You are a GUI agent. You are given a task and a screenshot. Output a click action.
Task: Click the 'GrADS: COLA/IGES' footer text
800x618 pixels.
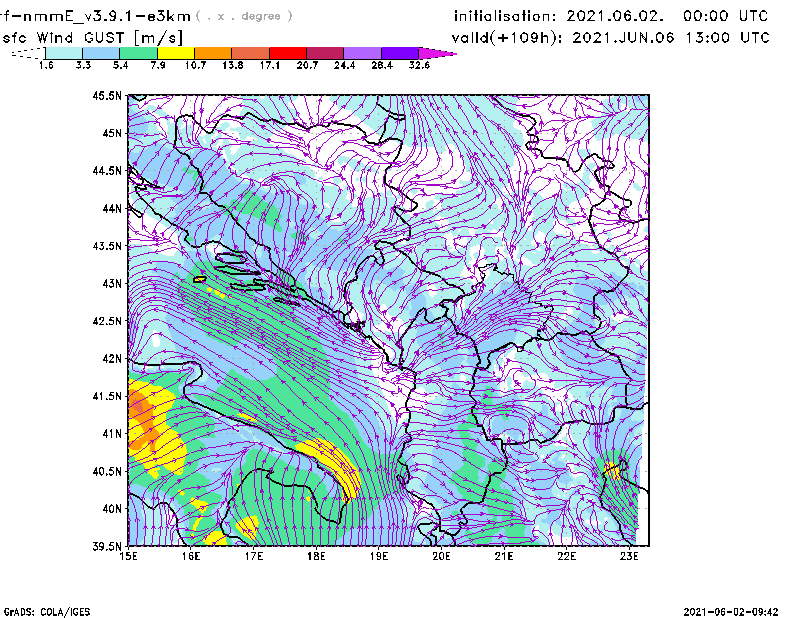coord(47,612)
